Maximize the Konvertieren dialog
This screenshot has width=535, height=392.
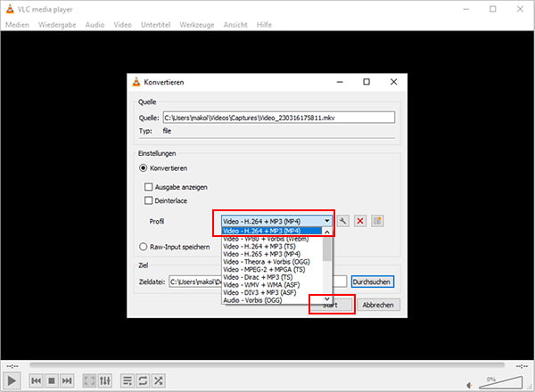click(x=366, y=82)
